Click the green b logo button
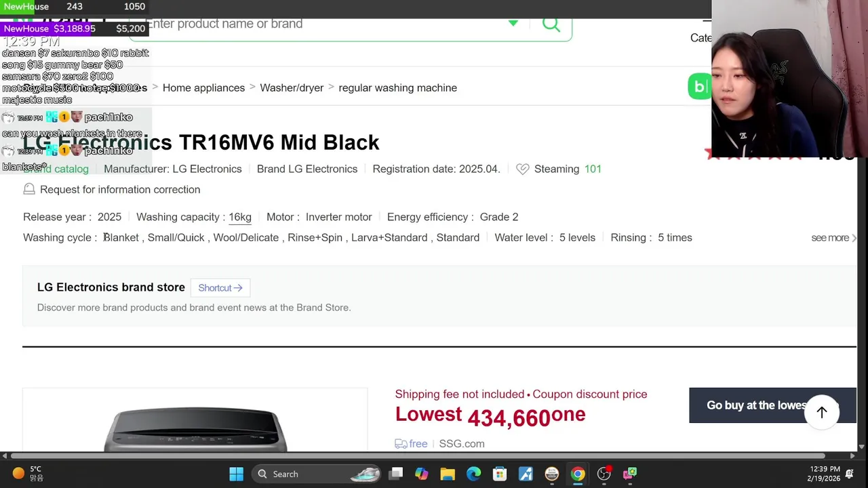868x488 pixels. click(x=700, y=87)
